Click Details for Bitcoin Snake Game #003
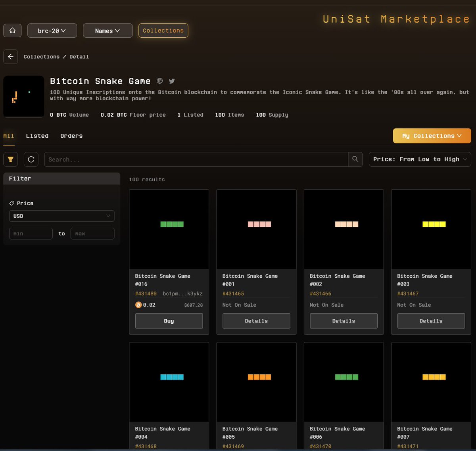Viewport: 476px width, 451px height. pos(431,321)
